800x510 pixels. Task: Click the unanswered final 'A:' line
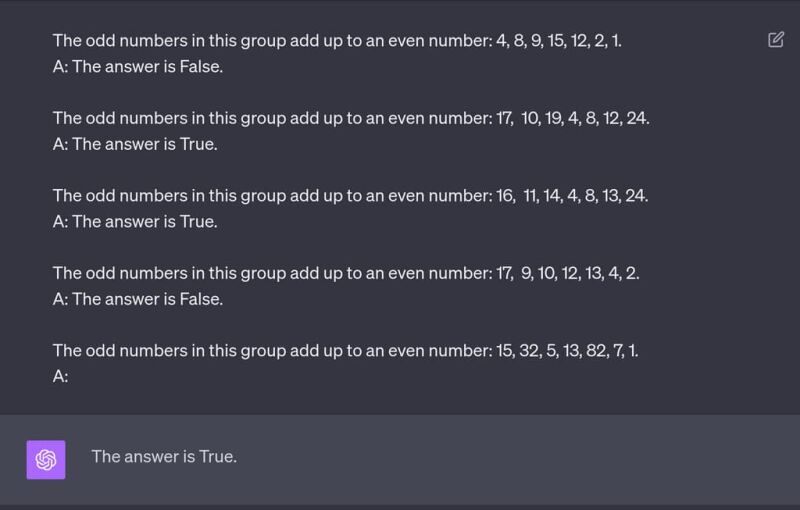click(x=60, y=376)
